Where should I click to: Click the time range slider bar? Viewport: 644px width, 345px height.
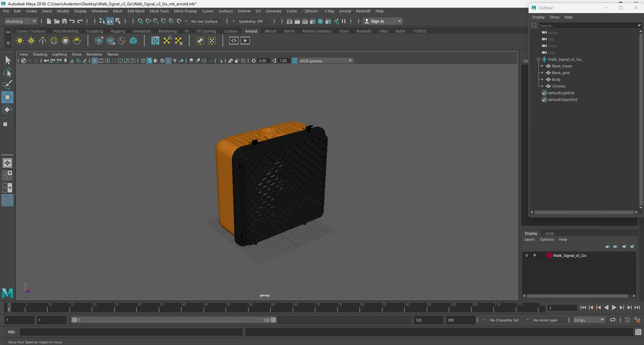[x=174, y=320]
